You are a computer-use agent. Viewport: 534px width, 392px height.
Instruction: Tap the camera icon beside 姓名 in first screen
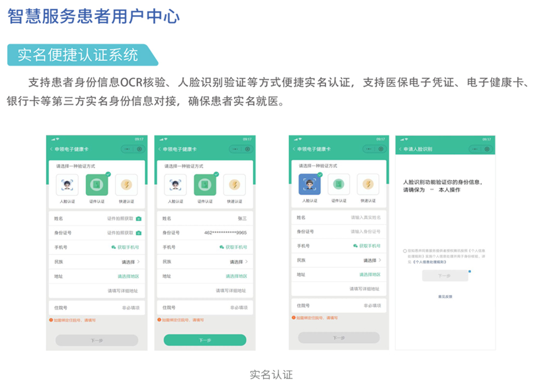(139, 219)
